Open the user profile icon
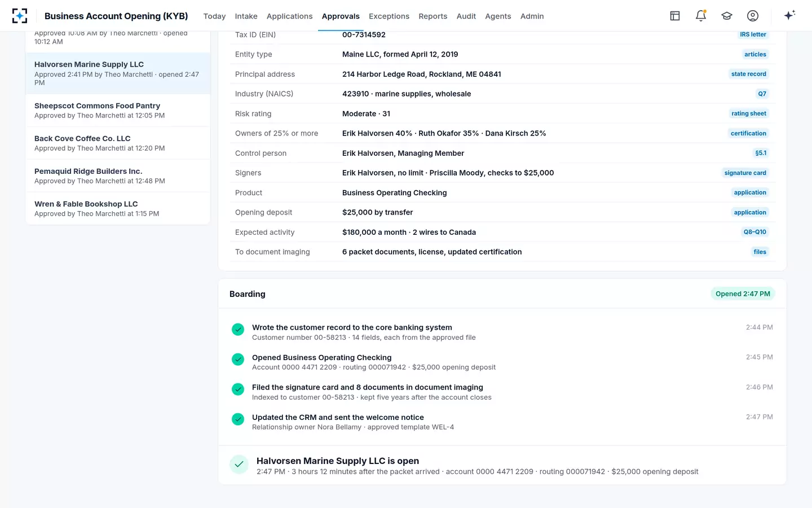 [x=753, y=16]
